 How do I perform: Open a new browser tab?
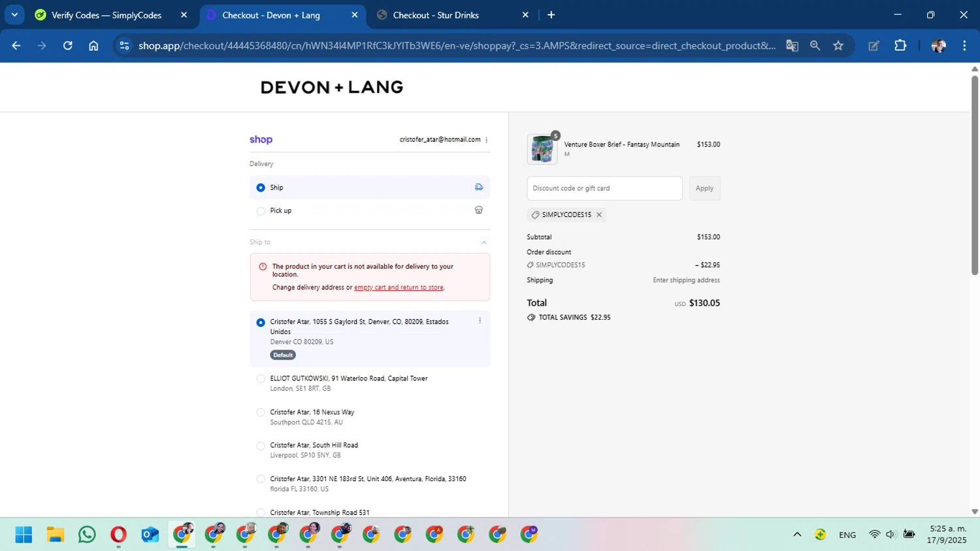(x=551, y=15)
